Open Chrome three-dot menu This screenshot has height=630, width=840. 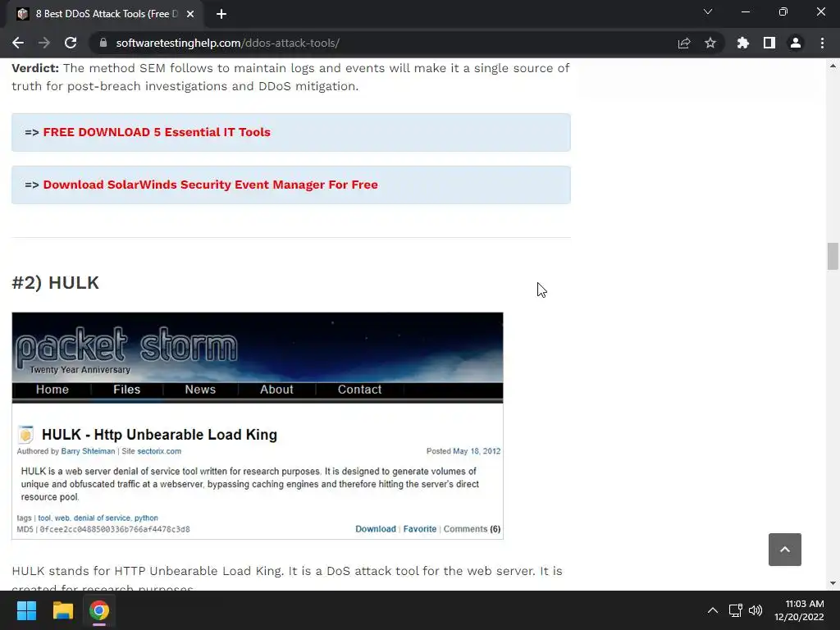click(x=822, y=43)
